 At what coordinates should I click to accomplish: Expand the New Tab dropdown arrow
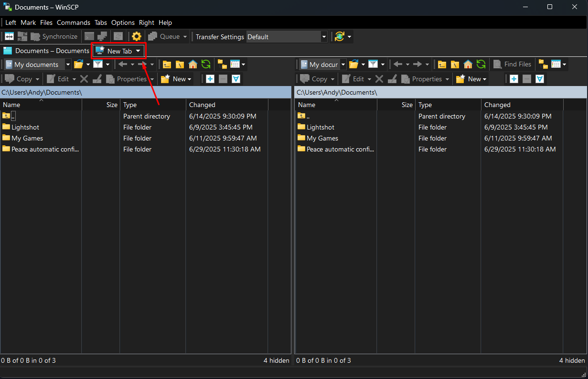pos(138,51)
